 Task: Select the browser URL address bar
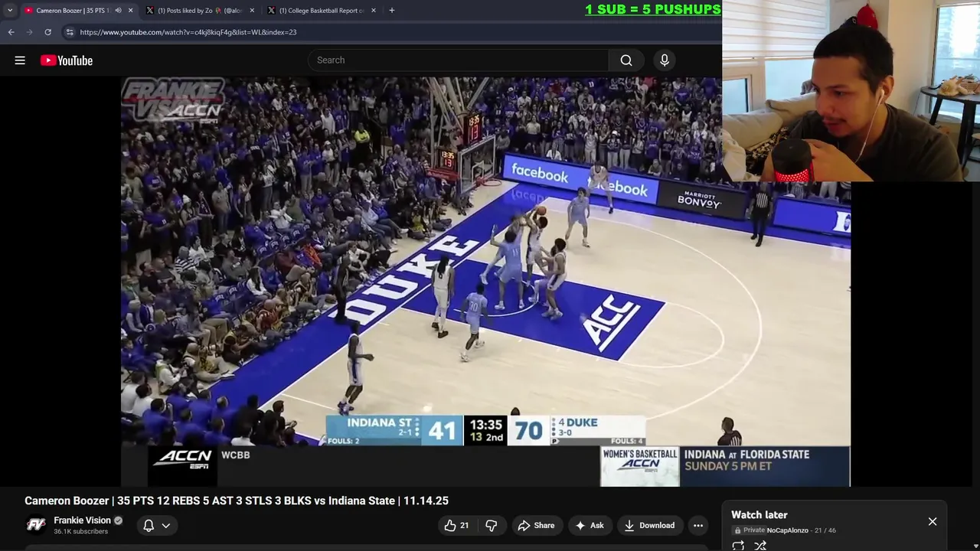390,32
